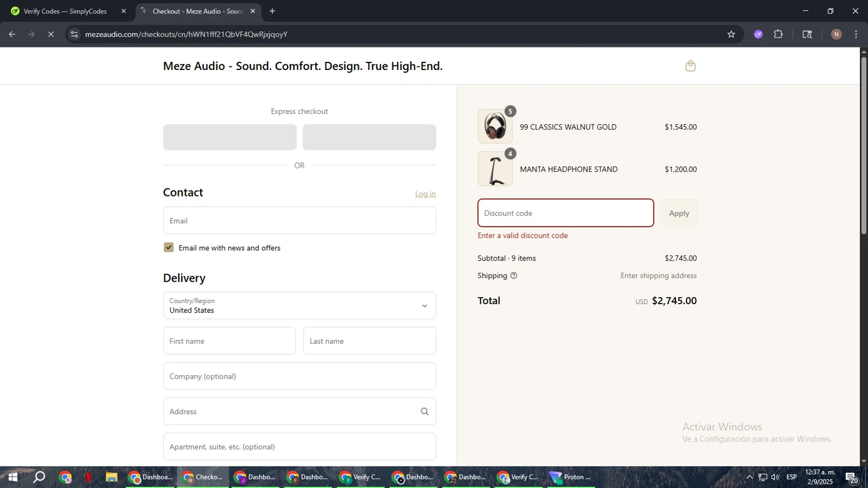Focus the Discount code field
The image size is (868, 488).
pyautogui.click(x=565, y=213)
